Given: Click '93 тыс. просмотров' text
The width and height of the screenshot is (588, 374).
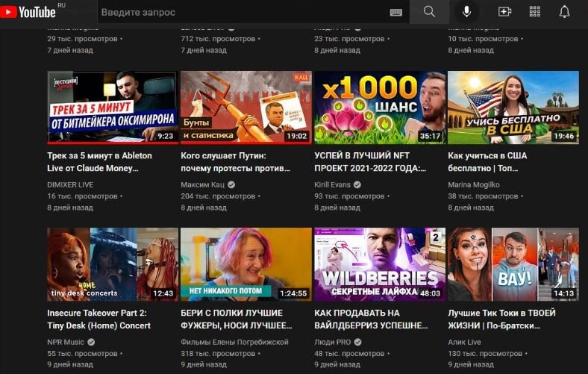Looking at the screenshot, I should (x=349, y=196).
